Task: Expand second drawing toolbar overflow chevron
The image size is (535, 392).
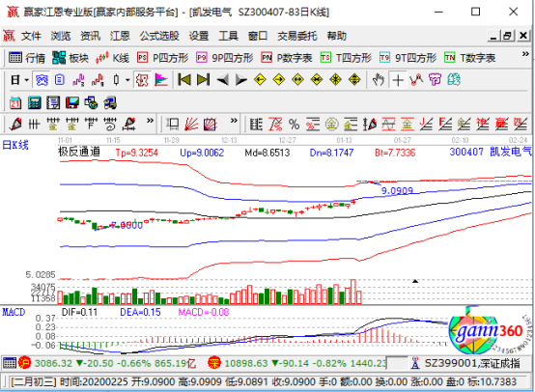Action: point(234,121)
